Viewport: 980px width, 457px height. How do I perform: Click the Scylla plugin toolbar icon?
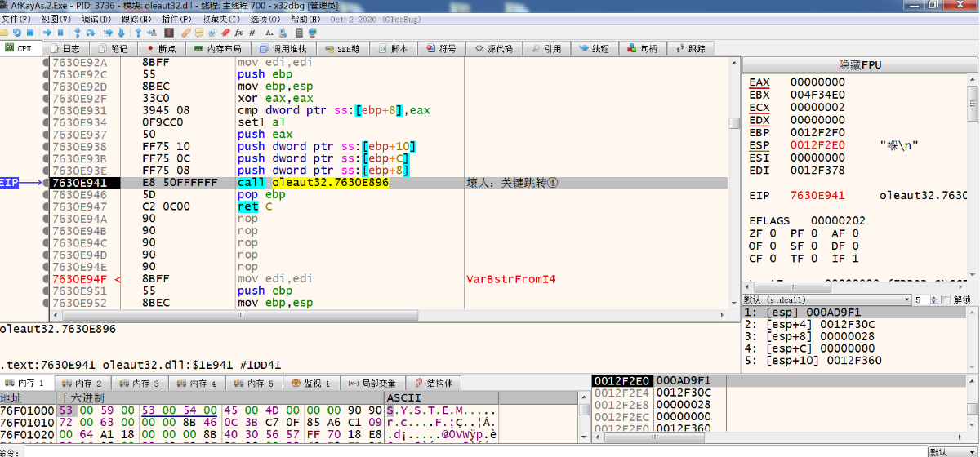(x=169, y=33)
